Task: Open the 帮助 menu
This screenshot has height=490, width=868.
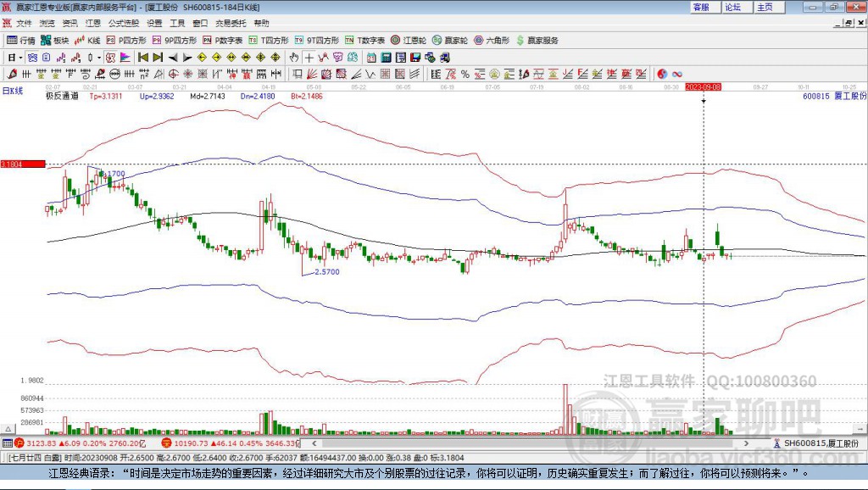Action: click(261, 23)
